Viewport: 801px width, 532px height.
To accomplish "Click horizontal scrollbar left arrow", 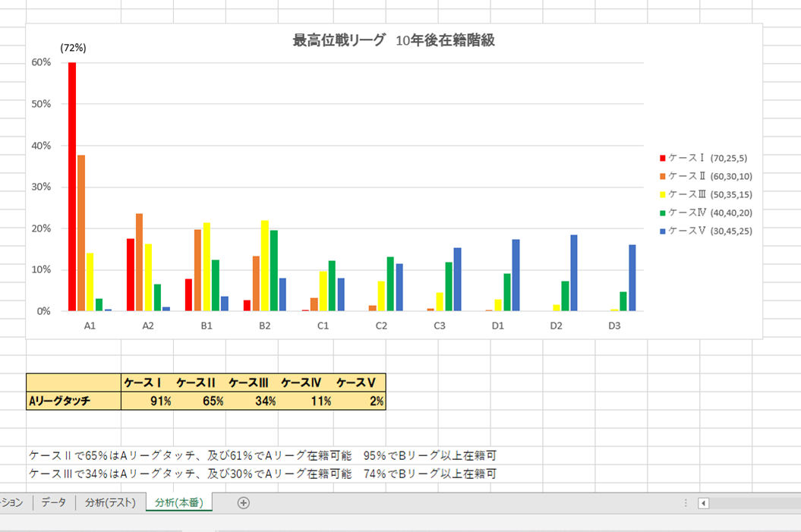I will (703, 503).
